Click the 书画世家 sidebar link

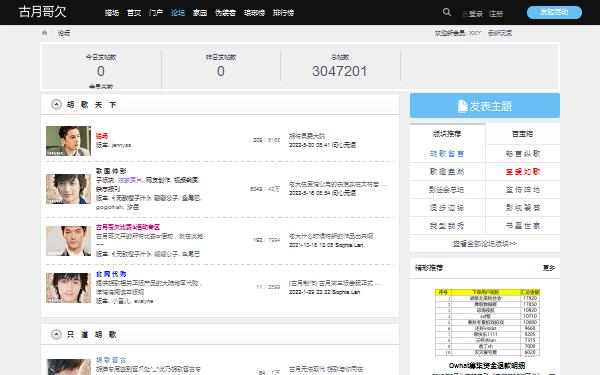click(523, 226)
